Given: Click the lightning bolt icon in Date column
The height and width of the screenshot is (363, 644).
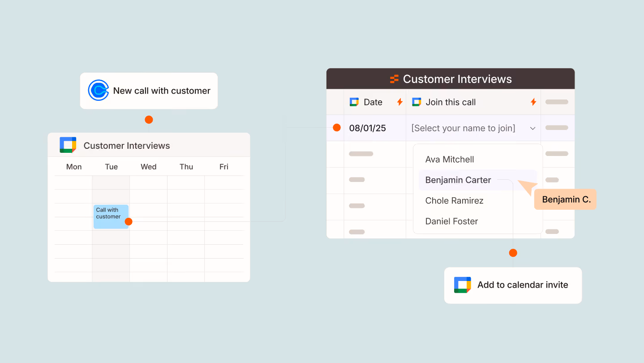Looking at the screenshot, I should [x=400, y=102].
